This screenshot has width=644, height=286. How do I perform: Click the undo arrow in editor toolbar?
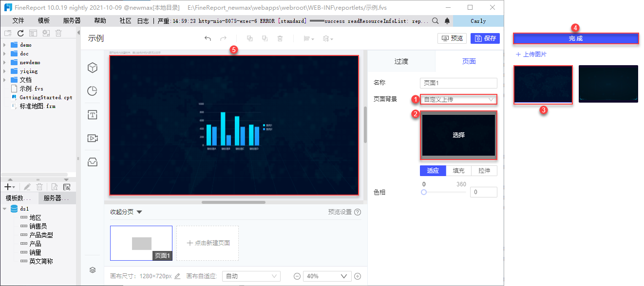click(x=208, y=38)
